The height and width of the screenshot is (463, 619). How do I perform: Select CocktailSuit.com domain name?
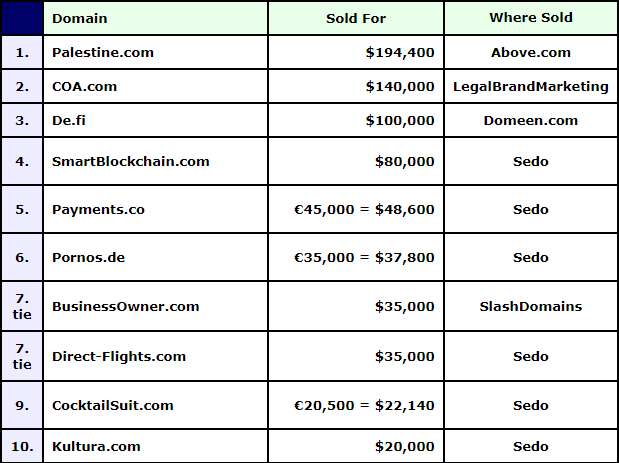pos(113,405)
